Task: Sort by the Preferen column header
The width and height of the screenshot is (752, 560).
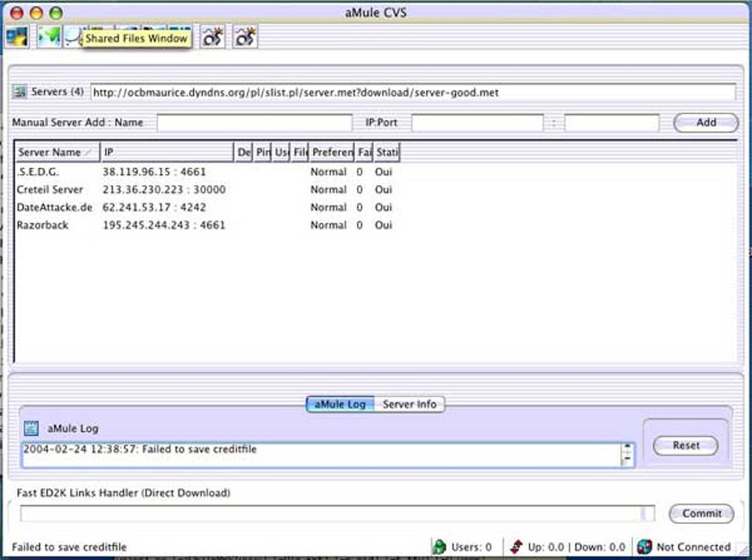Action: point(332,152)
